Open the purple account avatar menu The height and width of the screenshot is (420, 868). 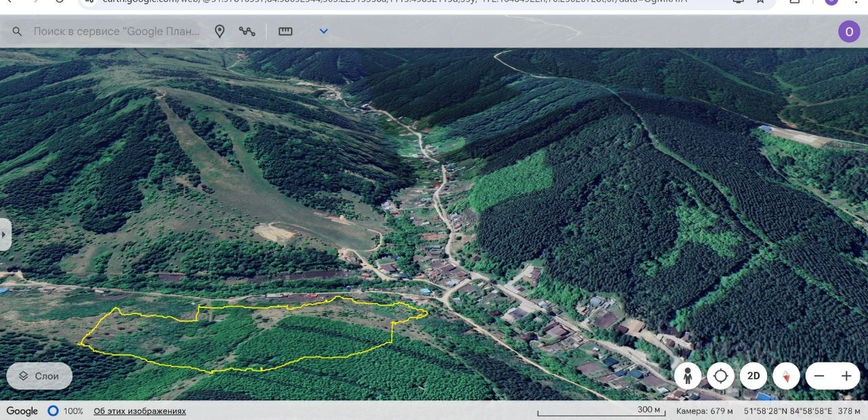pos(849,31)
